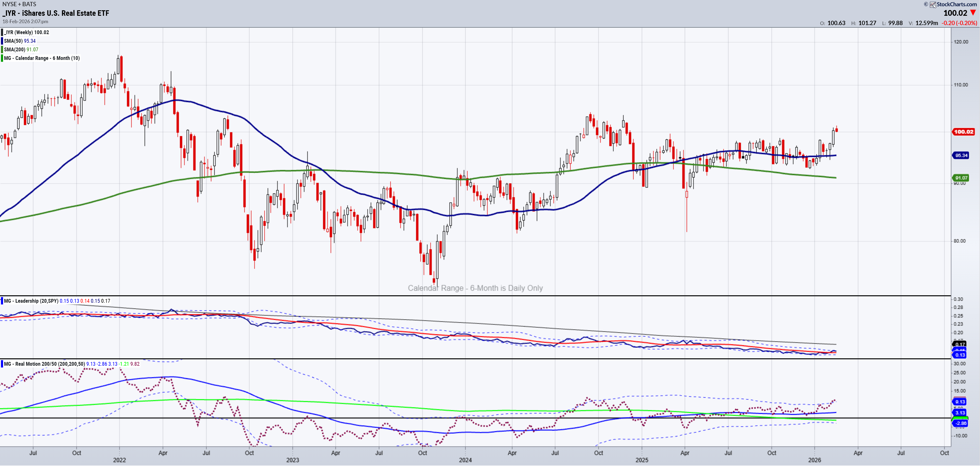Click the blue SMA(50) legend color swatch

pos(2,41)
